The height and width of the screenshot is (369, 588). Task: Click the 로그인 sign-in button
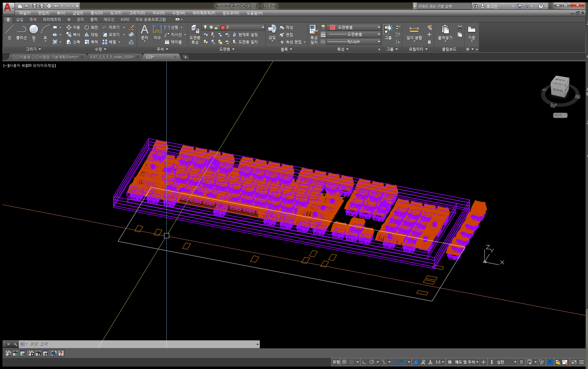489,6
